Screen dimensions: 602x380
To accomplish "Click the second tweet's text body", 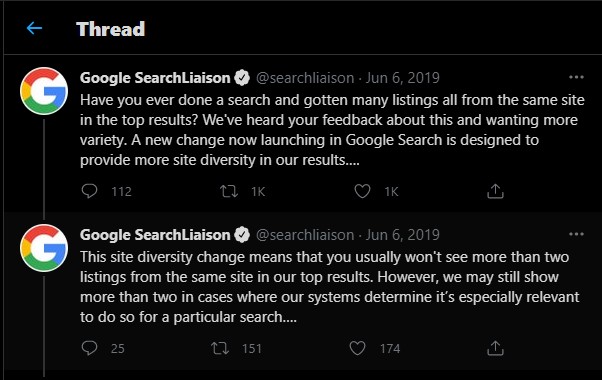I will [329, 287].
